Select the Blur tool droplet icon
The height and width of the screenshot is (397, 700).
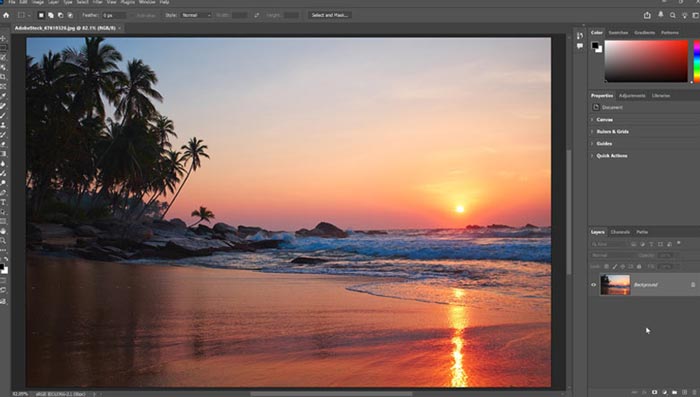point(3,163)
